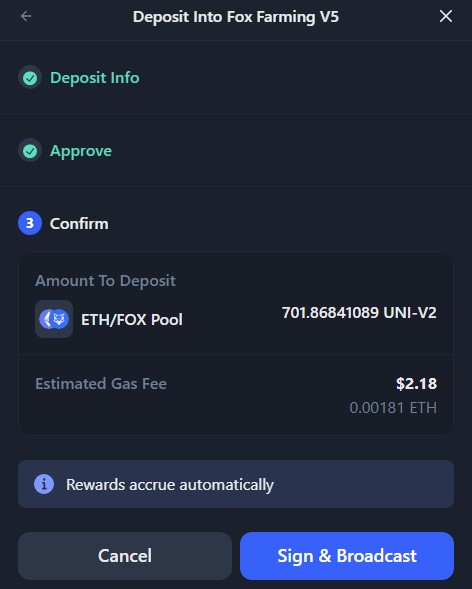The width and height of the screenshot is (472, 589).
Task: Click the ETH/FOX pool pair icon
Action: point(54,319)
